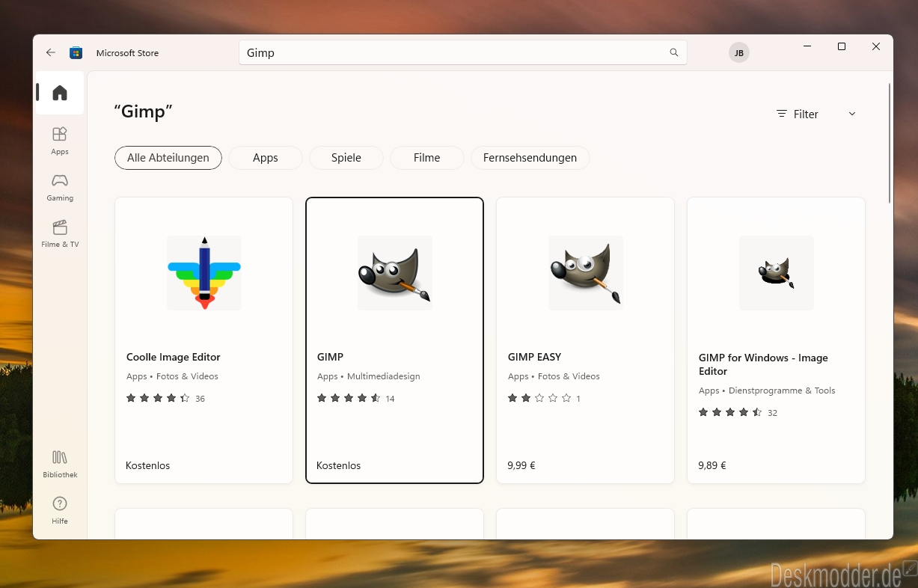The height and width of the screenshot is (588, 918).
Task: Open Apps in the sidebar
Action: [60, 141]
